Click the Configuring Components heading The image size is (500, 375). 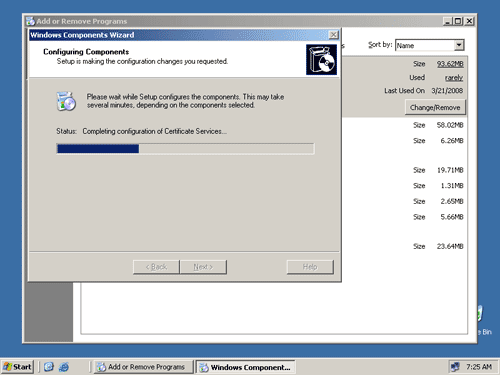[86, 52]
